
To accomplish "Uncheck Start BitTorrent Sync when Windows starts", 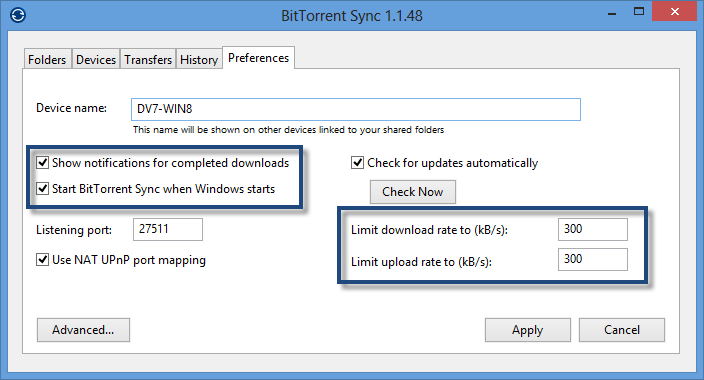I will (43, 189).
